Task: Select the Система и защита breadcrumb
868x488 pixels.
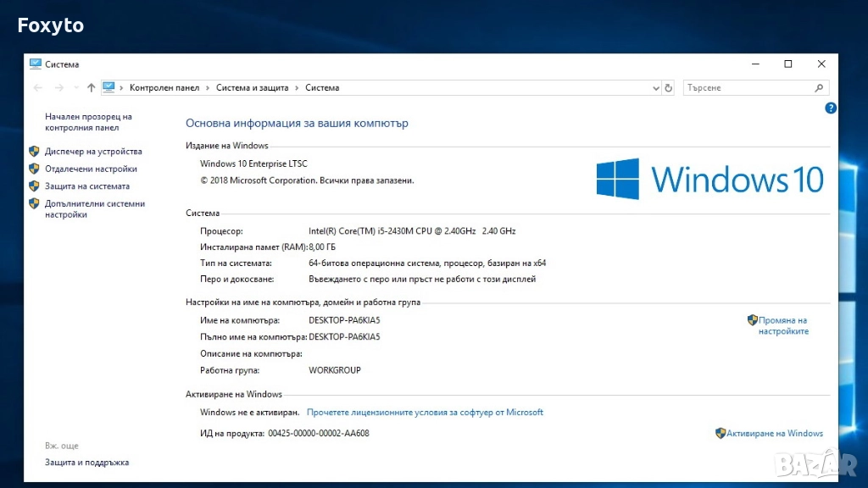Action: 252,88
